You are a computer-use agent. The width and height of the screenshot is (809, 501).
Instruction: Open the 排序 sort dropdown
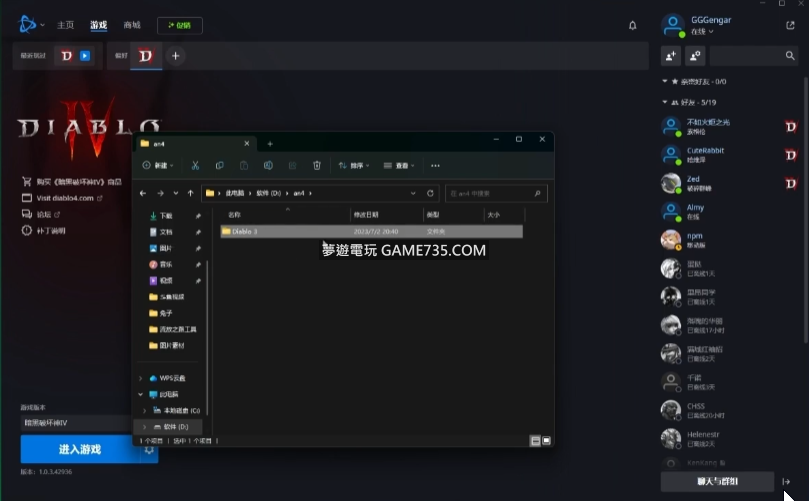354,166
